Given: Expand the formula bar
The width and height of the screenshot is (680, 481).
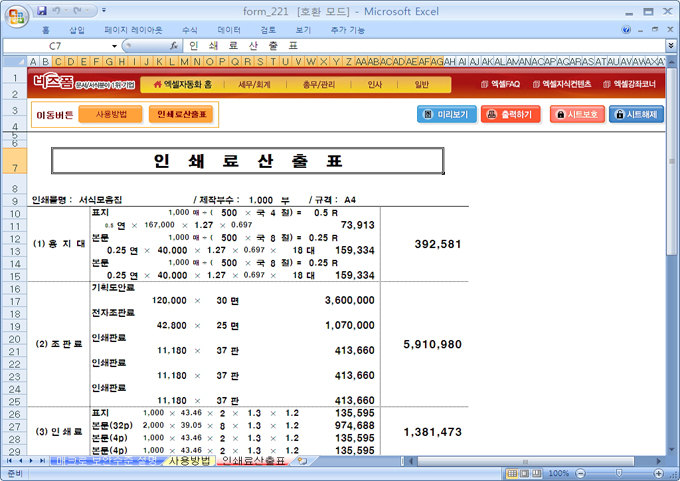Looking at the screenshot, I should pyautogui.click(x=670, y=46).
